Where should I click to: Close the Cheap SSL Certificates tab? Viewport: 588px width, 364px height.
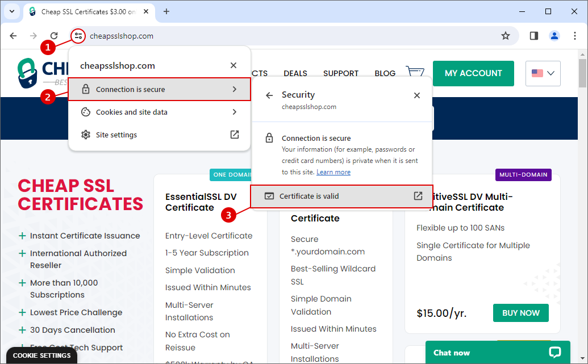[x=146, y=11]
